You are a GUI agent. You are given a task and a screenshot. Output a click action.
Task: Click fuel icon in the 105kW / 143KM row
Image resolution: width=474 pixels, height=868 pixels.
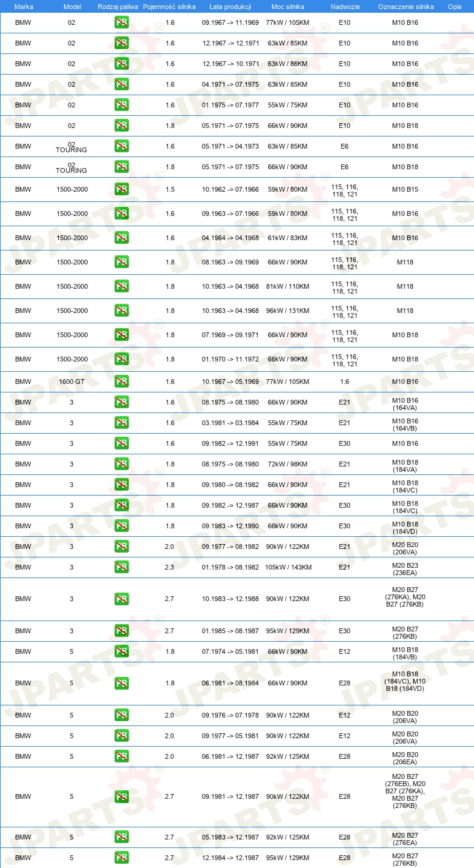tap(121, 567)
